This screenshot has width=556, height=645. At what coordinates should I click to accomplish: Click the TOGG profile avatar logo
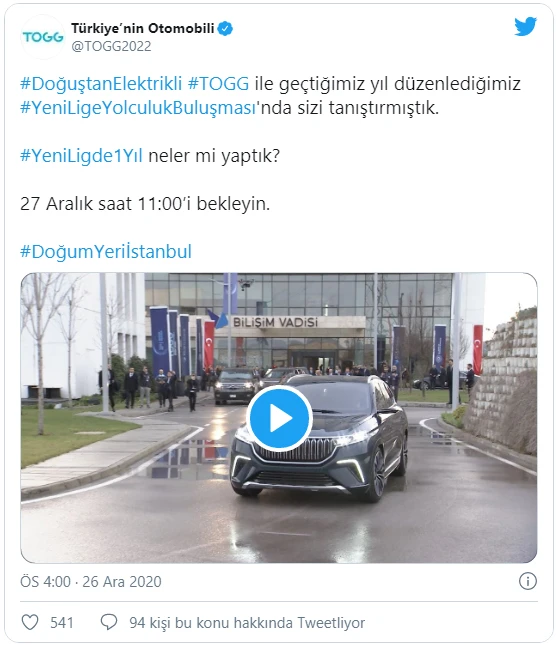(x=43, y=37)
